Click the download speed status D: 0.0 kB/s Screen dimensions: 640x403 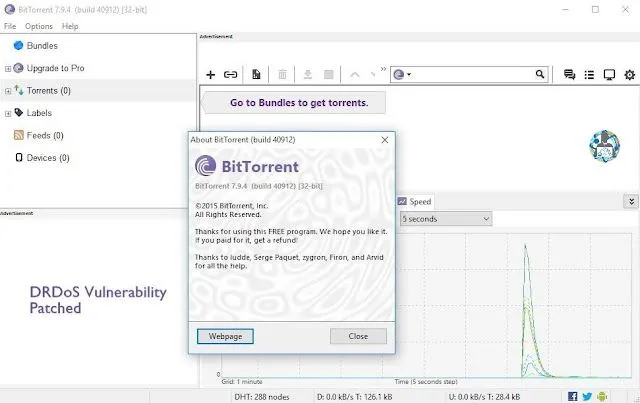tap(355, 396)
